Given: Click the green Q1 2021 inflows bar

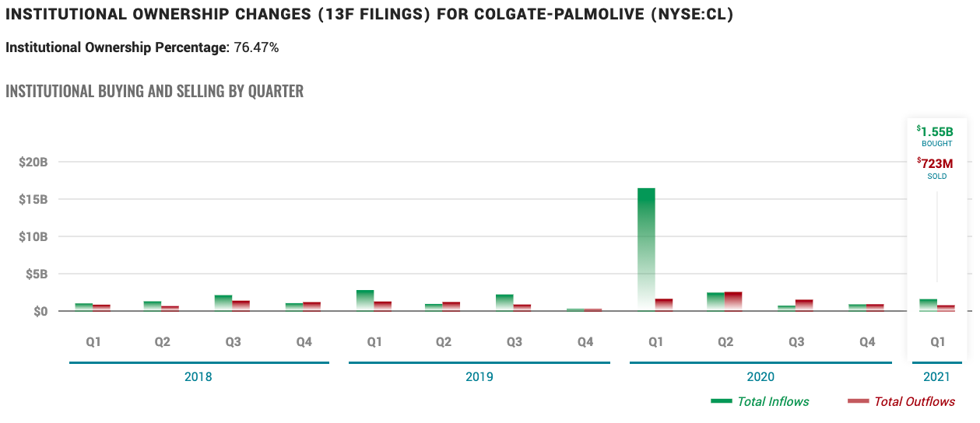Looking at the screenshot, I should click(929, 306).
